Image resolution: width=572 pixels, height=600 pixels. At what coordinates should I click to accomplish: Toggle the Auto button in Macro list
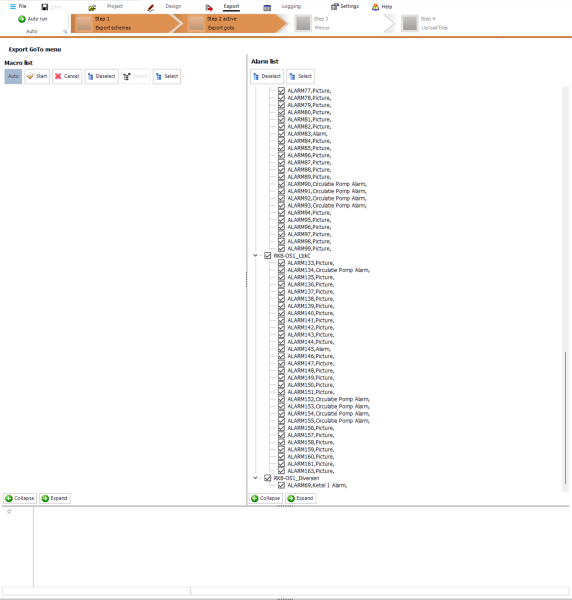13,76
